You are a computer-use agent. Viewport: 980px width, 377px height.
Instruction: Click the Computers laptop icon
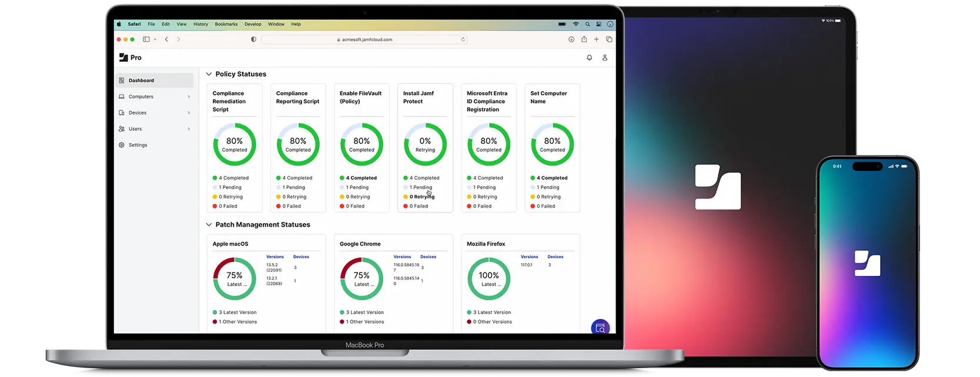[122, 97]
